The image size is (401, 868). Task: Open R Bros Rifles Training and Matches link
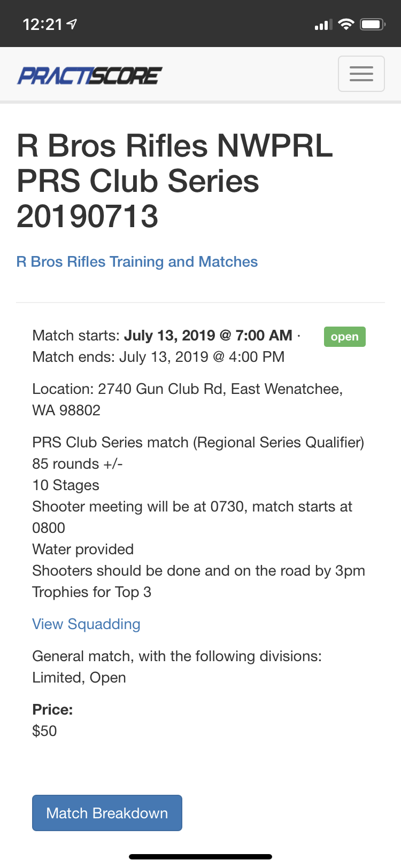[137, 262]
